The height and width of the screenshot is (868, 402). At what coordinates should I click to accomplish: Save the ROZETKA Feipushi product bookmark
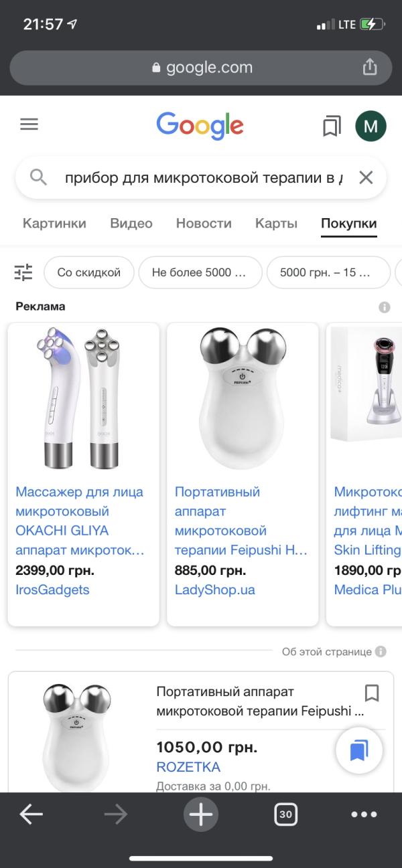coord(372,693)
